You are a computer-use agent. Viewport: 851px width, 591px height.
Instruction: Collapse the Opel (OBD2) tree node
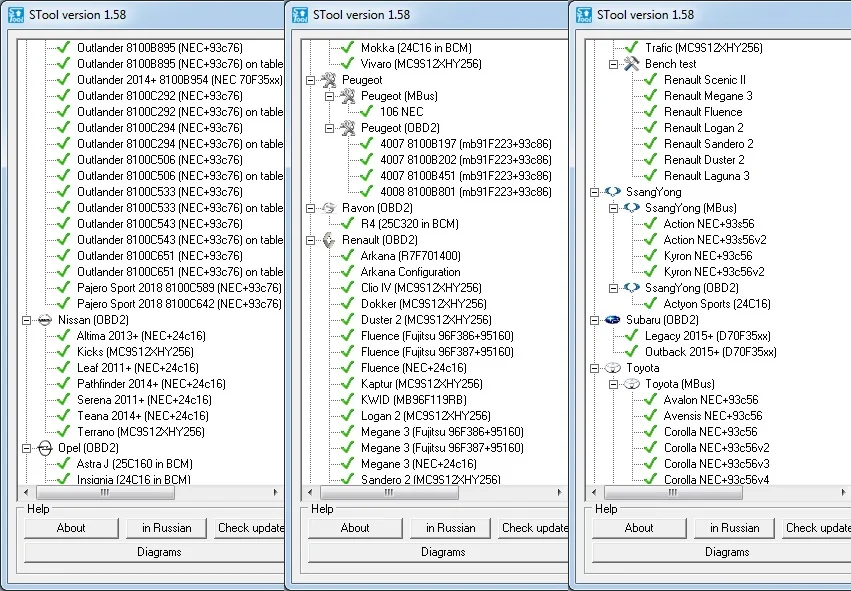point(26,448)
